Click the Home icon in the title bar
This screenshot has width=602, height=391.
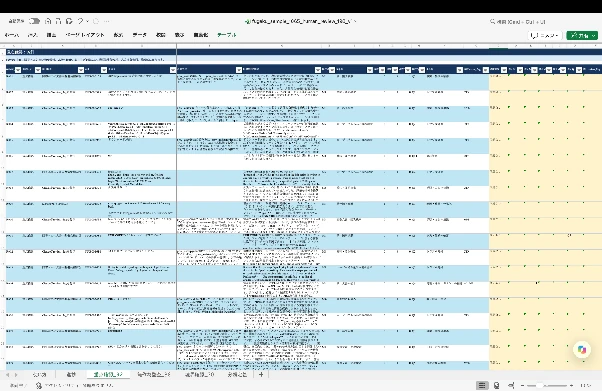pyautogui.click(x=48, y=21)
